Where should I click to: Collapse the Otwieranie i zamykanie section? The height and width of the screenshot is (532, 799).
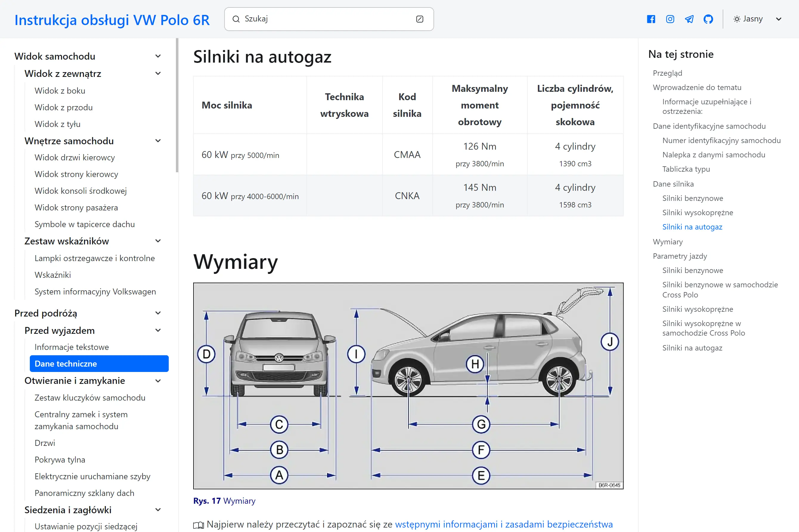[158, 381]
